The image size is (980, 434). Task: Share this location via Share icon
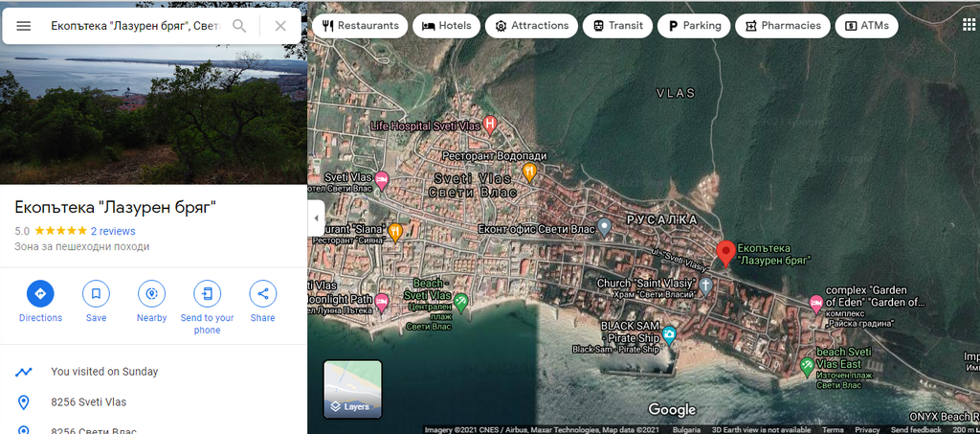[x=262, y=293]
